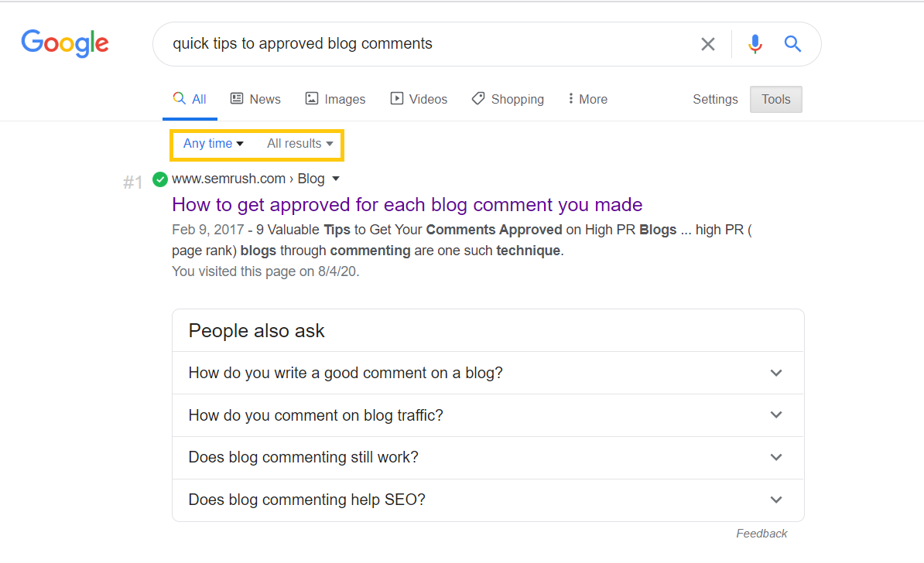Click the Tools button
This screenshot has height=563, width=924.
(775, 99)
